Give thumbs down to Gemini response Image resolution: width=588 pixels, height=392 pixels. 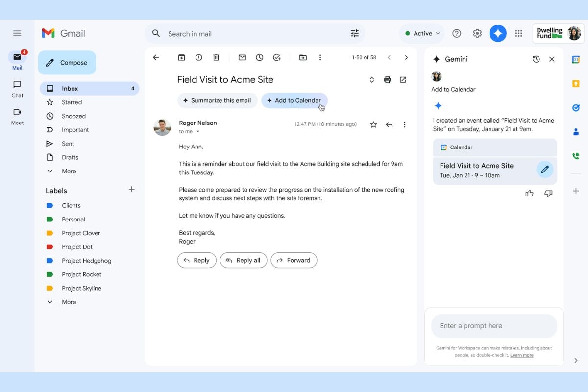point(548,194)
